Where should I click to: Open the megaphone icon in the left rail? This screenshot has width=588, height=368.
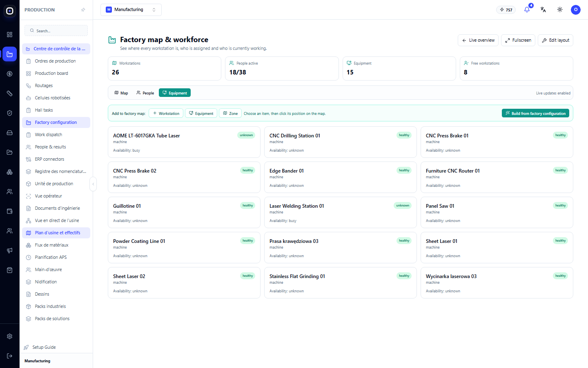[x=10, y=250]
